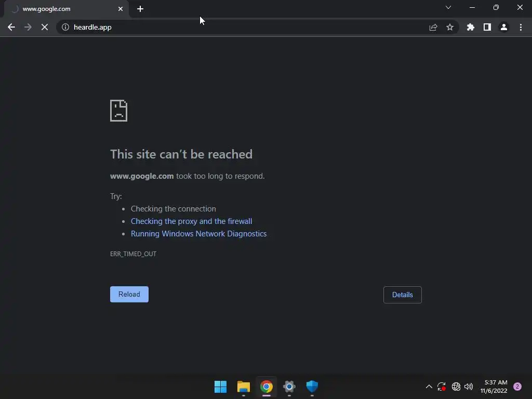This screenshot has width=532, height=399.
Task: Open the volume speaker tray icon
Action: pyautogui.click(x=469, y=387)
